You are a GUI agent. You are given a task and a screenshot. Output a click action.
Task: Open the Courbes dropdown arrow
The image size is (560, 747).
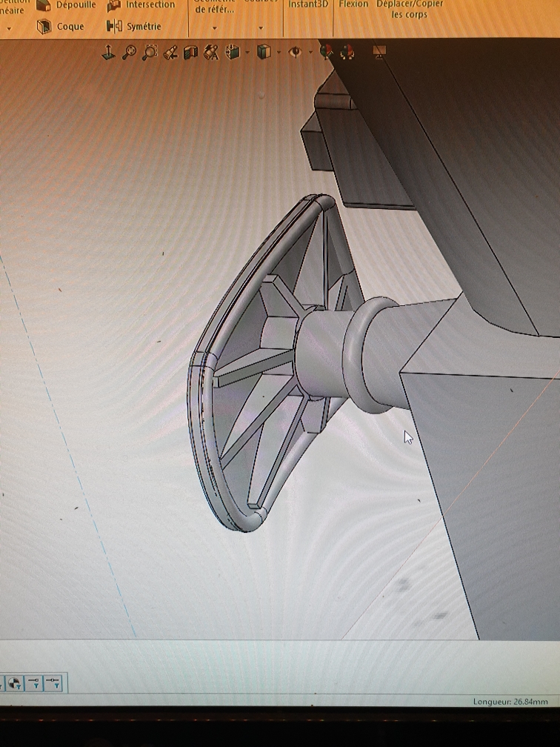261,28
